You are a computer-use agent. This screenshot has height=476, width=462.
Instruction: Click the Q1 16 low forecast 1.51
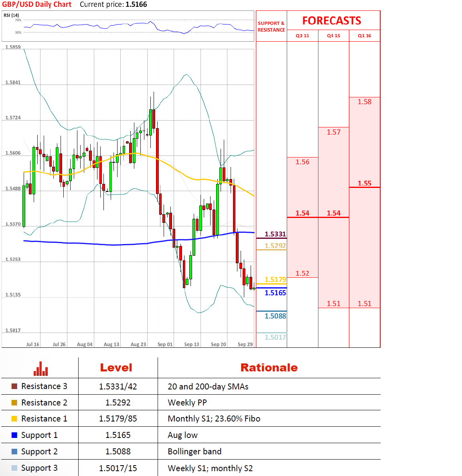(x=365, y=304)
